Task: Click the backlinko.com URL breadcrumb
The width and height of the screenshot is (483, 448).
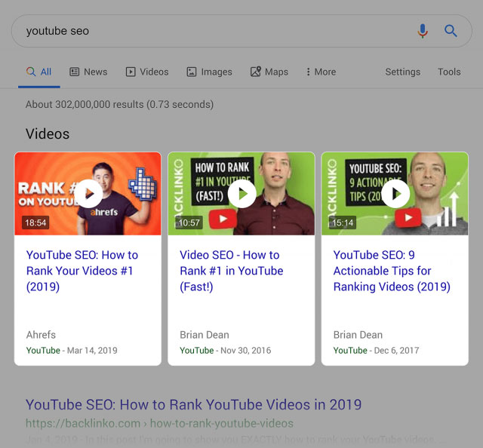Action: tap(159, 423)
